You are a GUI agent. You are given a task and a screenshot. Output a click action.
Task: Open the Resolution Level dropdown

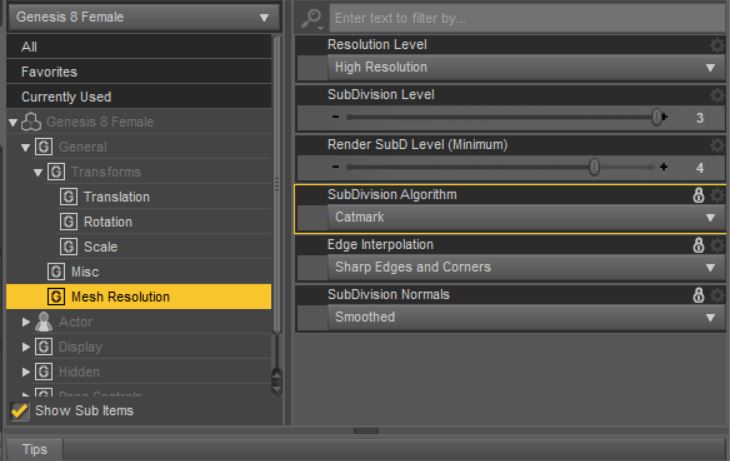[x=526, y=68]
